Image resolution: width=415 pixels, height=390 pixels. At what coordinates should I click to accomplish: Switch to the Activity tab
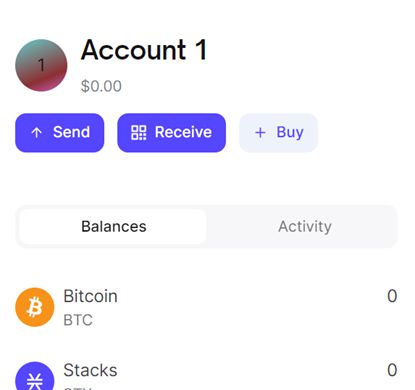(305, 227)
